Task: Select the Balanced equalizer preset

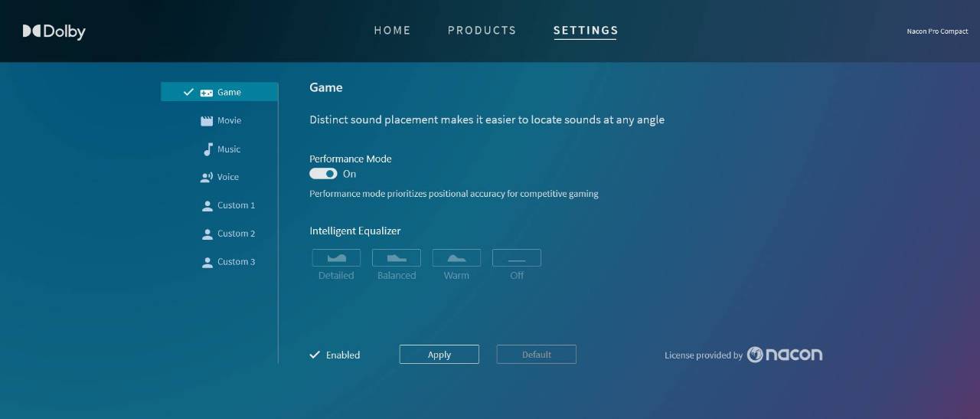Action: 397,258
